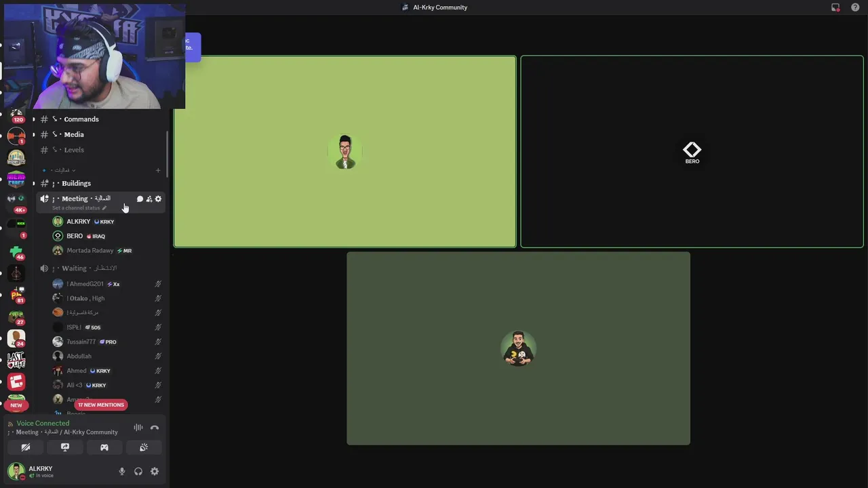Toggle muted icon beside !AhmedG201
Screen dimensions: 868x488
point(158,284)
